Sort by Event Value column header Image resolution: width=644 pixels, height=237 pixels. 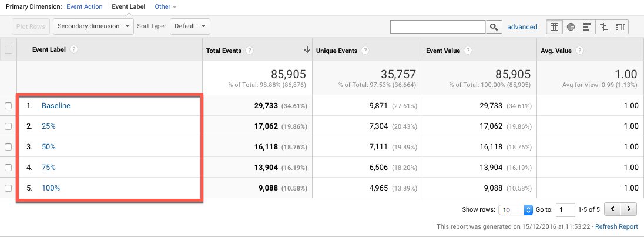[x=443, y=51]
